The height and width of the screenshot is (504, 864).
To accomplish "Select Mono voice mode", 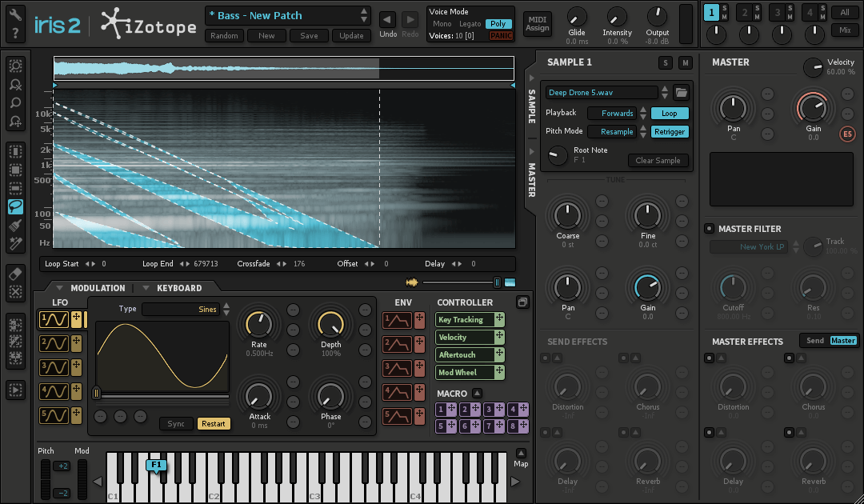I will tap(442, 24).
